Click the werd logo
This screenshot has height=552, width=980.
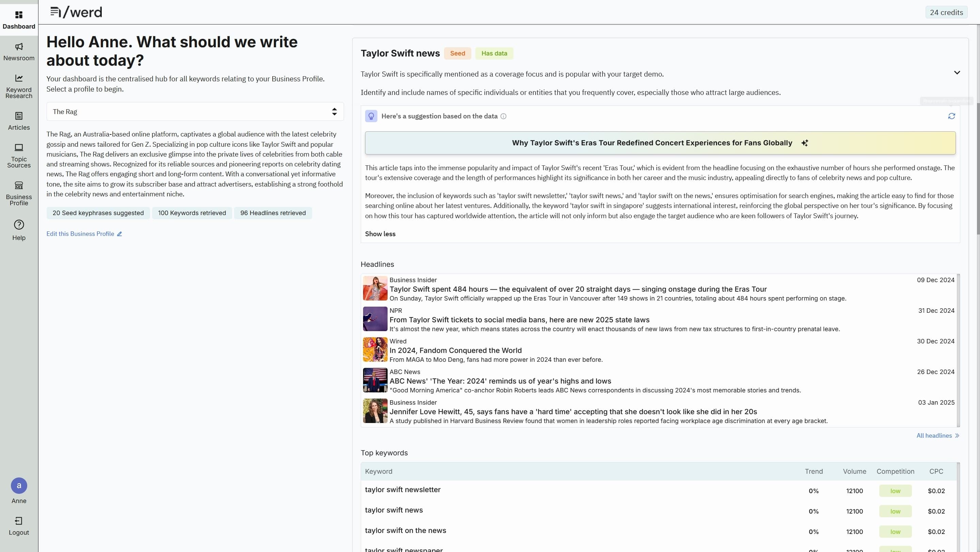pos(76,12)
